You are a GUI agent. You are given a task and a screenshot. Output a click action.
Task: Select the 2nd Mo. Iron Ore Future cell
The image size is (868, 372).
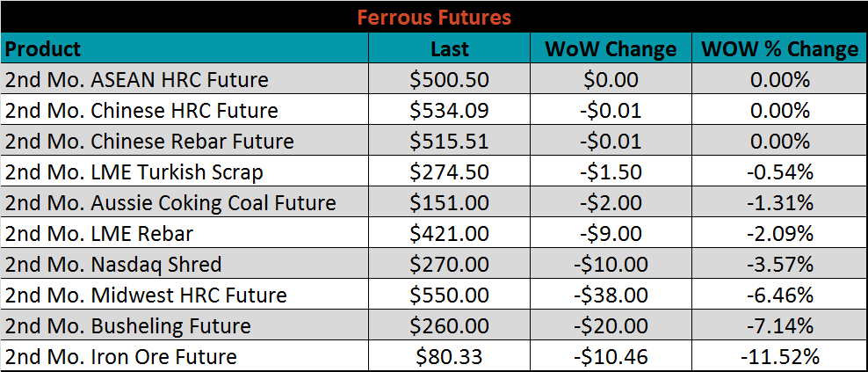[x=184, y=355]
